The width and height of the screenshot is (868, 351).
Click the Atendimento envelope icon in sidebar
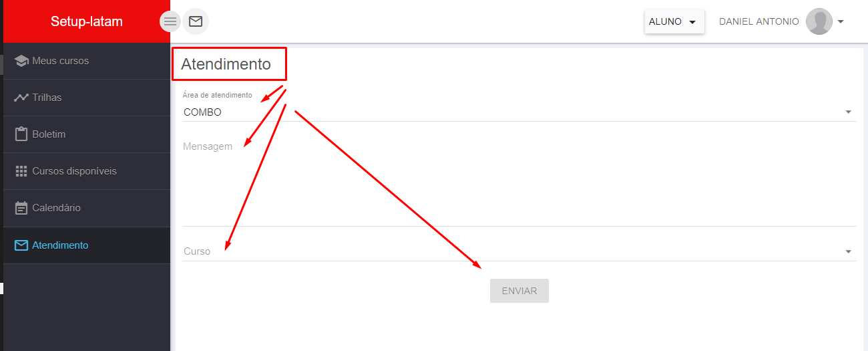click(21, 245)
